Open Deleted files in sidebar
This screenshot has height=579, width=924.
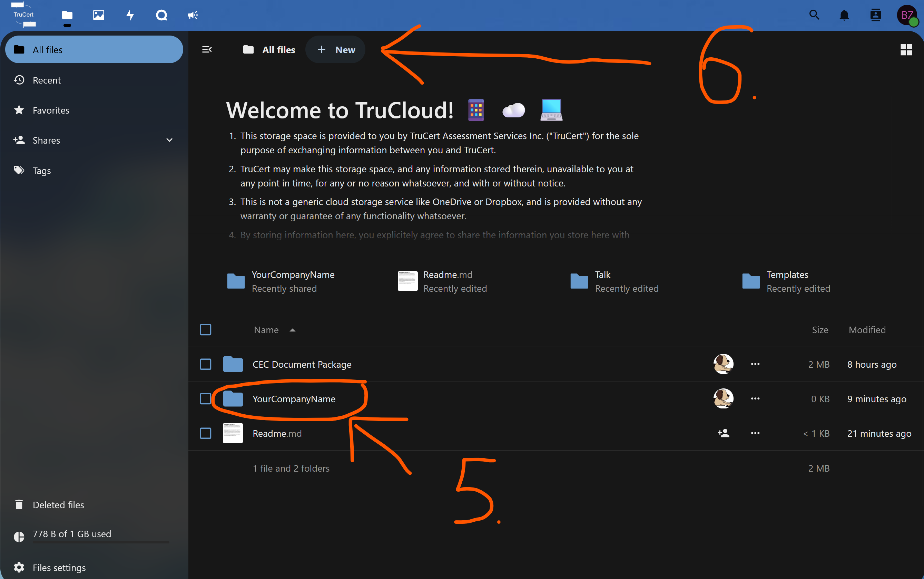tap(94, 505)
